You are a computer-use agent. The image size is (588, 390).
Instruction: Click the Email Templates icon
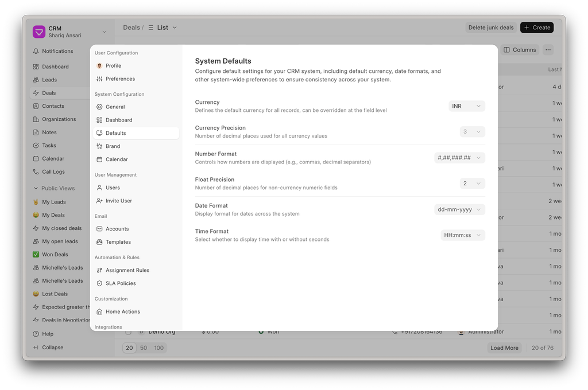click(99, 242)
